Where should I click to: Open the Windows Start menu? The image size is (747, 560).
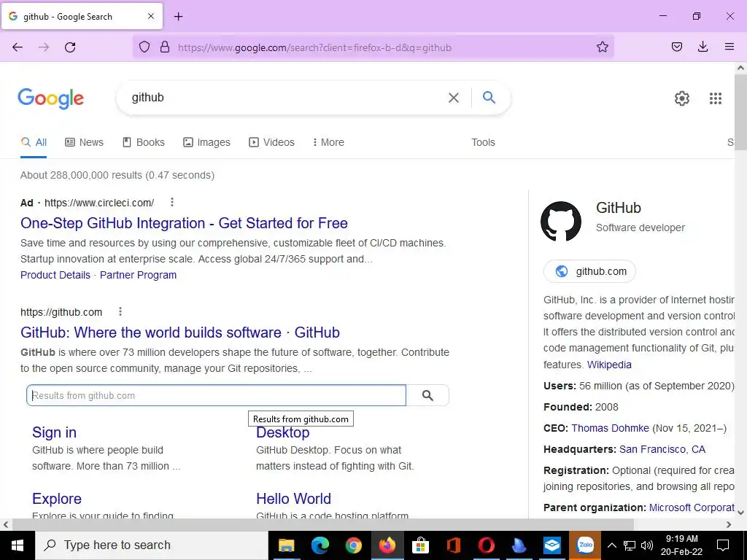pos(18,545)
